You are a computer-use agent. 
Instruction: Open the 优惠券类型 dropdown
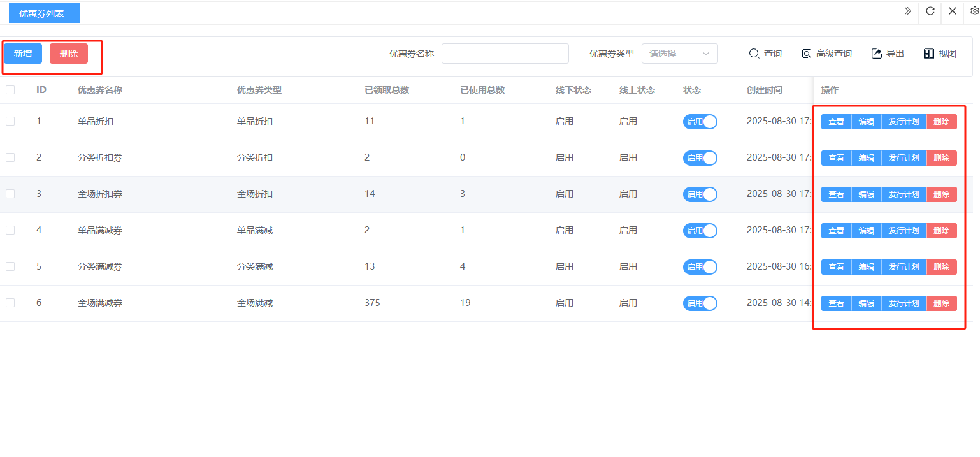679,54
